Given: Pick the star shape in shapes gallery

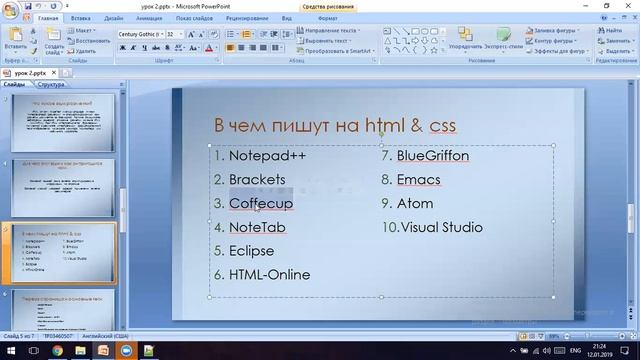Looking at the screenshot, I should click(434, 50).
